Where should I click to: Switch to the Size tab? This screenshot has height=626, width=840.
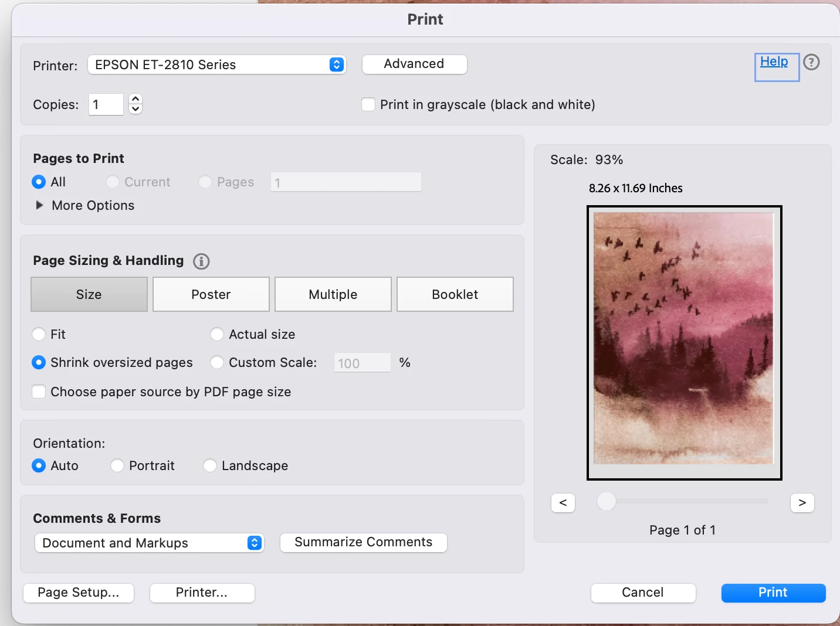(89, 294)
